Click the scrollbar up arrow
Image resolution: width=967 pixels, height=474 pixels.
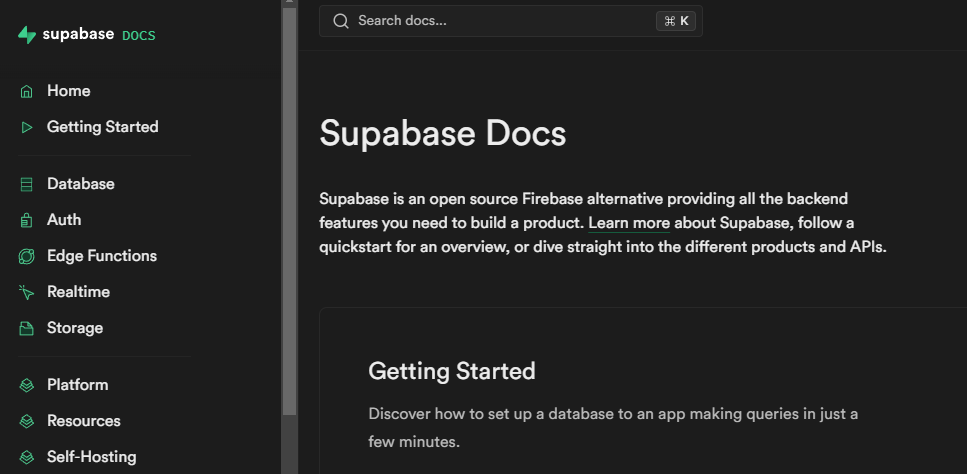click(289, 2)
